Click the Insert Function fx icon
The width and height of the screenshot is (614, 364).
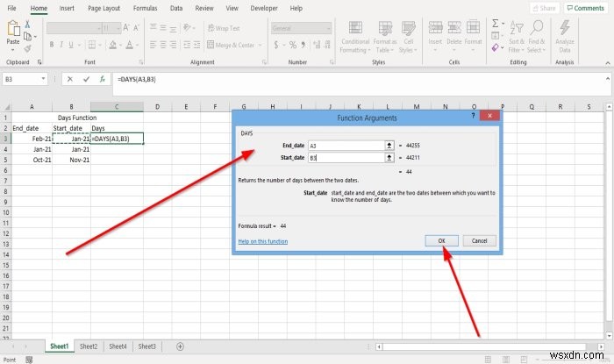pyautogui.click(x=103, y=79)
